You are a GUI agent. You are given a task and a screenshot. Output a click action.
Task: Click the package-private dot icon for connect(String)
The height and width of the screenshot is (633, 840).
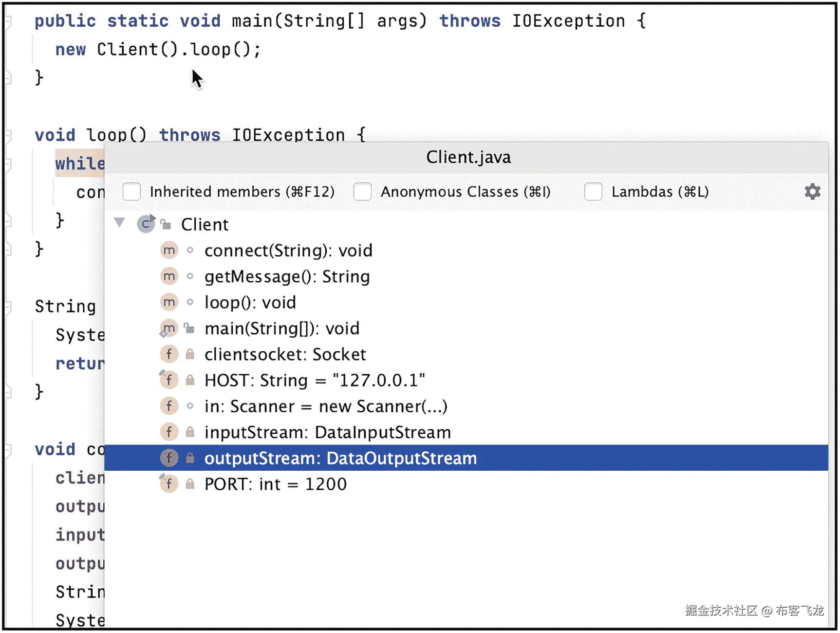(190, 250)
